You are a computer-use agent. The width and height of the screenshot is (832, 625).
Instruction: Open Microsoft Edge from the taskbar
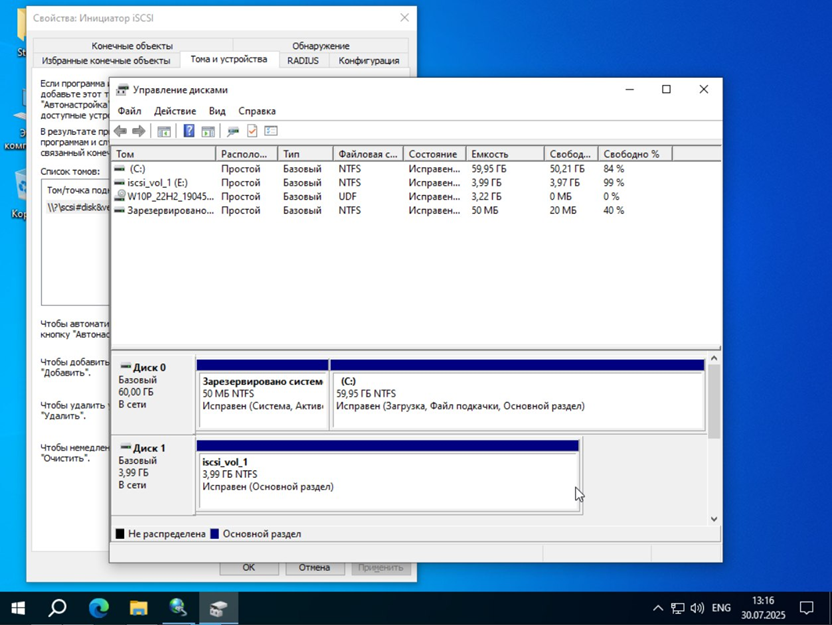[x=99, y=608]
